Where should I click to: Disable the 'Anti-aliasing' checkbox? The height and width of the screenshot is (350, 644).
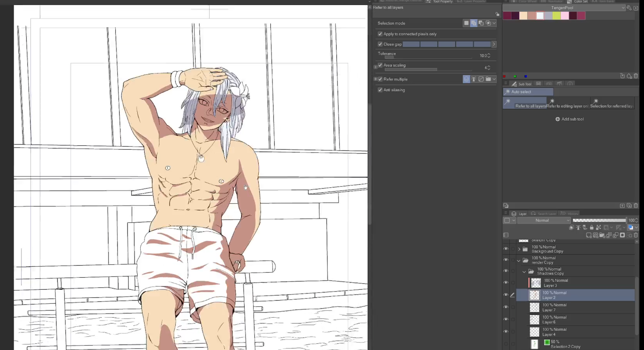pos(380,90)
